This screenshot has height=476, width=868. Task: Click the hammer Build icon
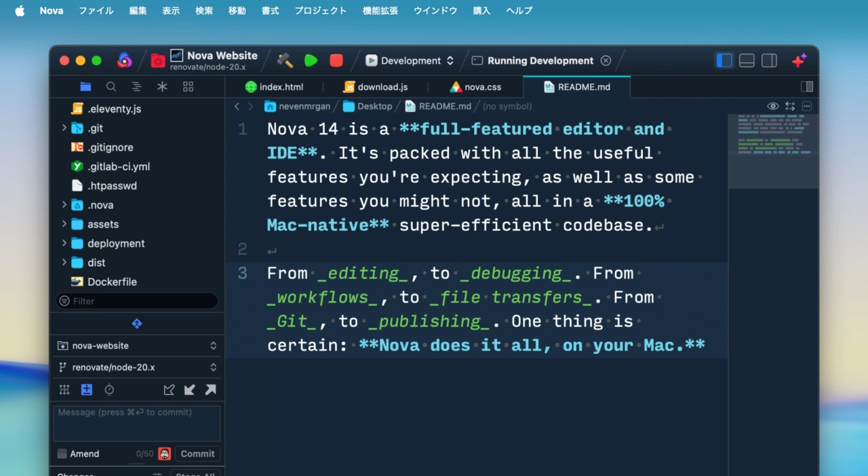(285, 60)
